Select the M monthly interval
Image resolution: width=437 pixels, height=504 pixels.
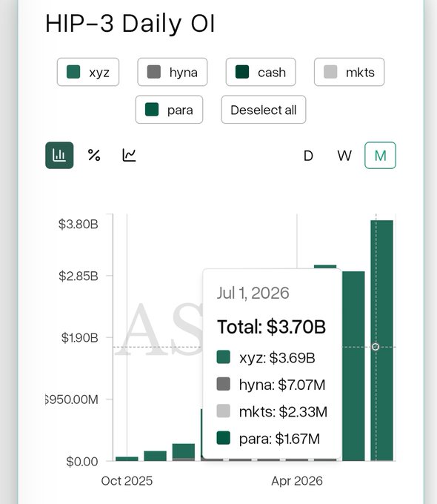click(380, 155)
